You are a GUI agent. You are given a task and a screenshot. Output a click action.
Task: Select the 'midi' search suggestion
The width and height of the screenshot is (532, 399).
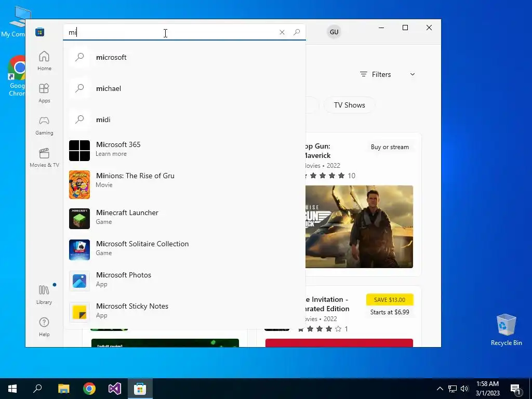(x=184, y=120)
